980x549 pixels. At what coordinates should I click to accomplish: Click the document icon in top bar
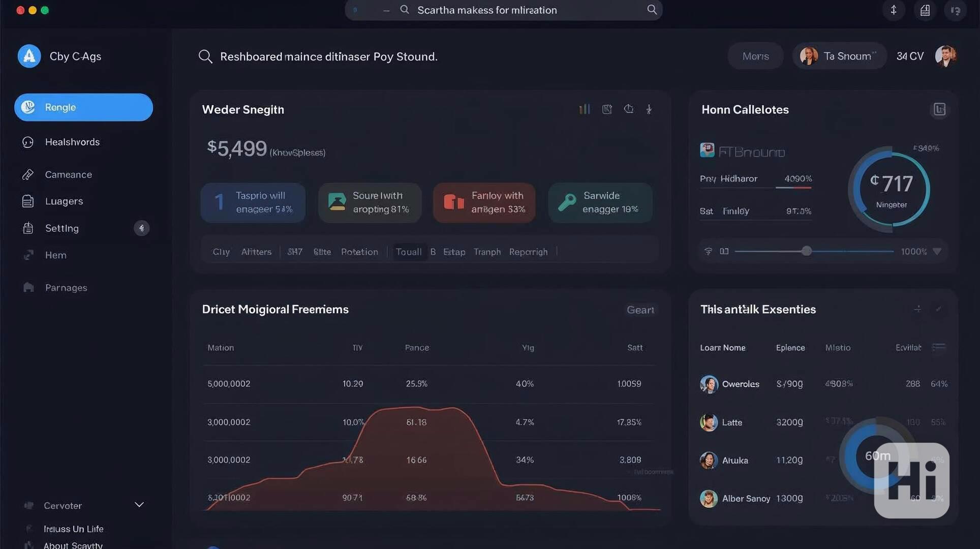[x=925, y=10]
